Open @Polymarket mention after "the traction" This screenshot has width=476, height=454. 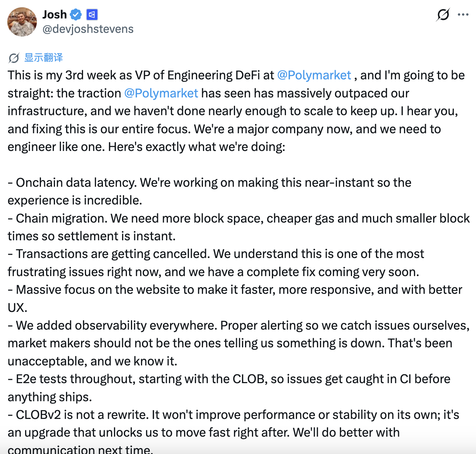(x=161, y=93)
